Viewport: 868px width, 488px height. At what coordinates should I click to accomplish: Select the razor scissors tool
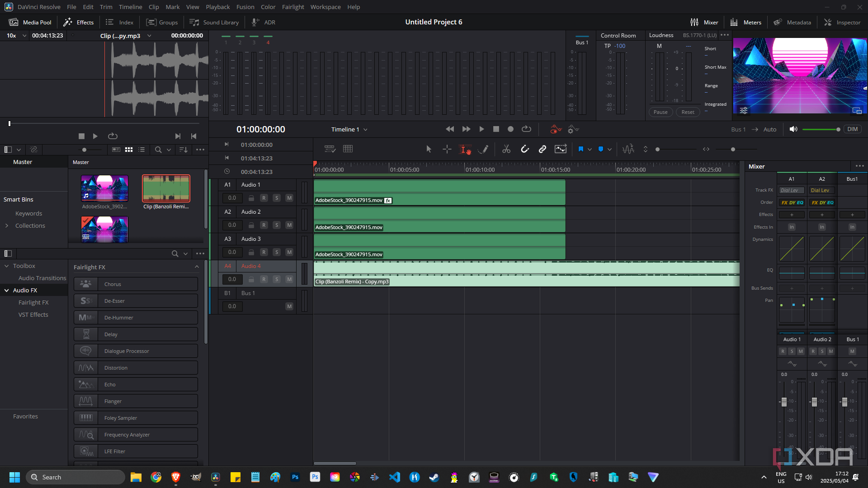tap(506, 149)
